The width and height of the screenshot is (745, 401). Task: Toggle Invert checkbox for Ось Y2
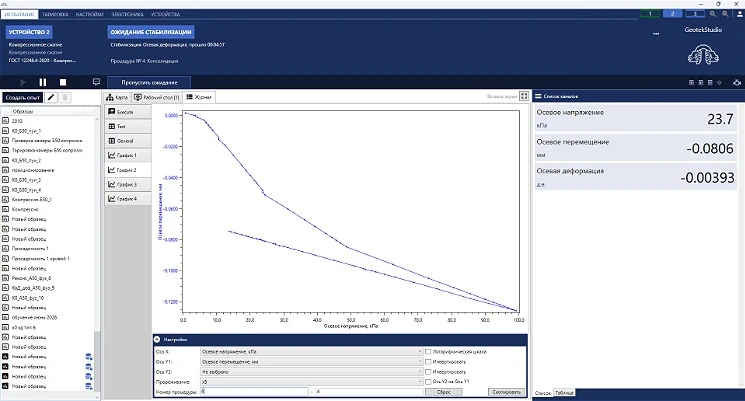pos(428,372)
